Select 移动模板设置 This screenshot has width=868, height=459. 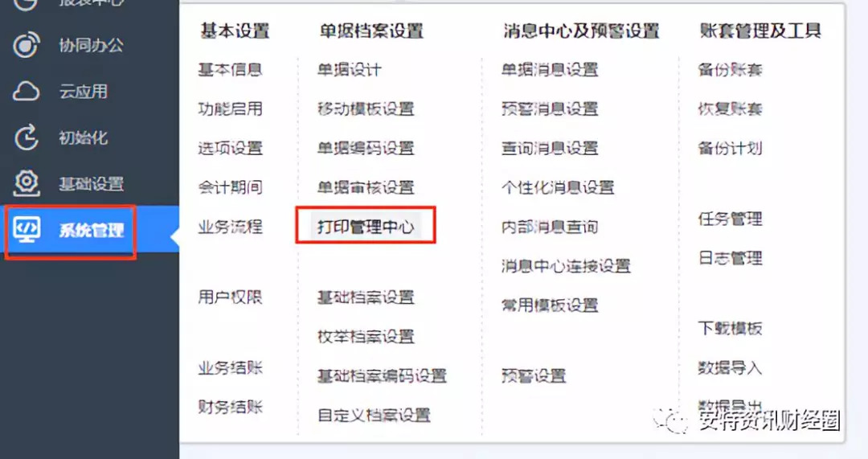click(366, 109)
